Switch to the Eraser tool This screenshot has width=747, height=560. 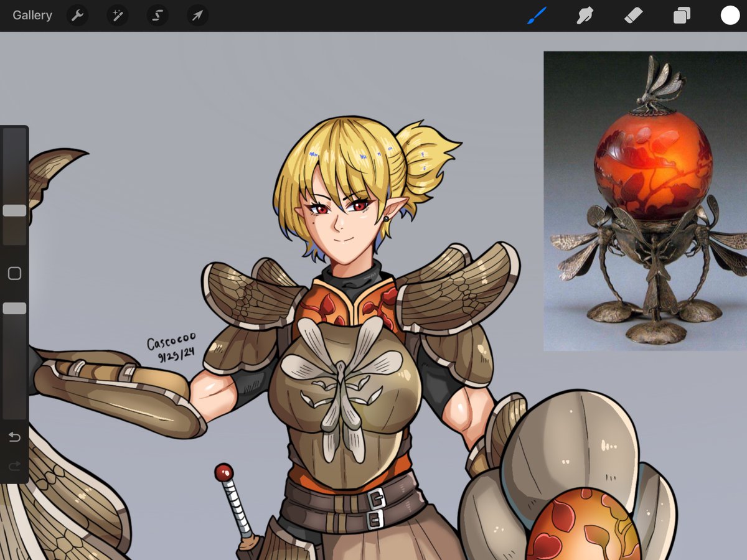click(x=633, y=15)
